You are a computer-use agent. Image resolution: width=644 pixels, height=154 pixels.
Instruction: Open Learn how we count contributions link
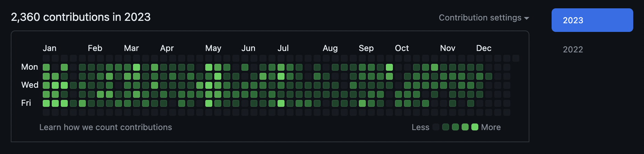coord(106,127)
